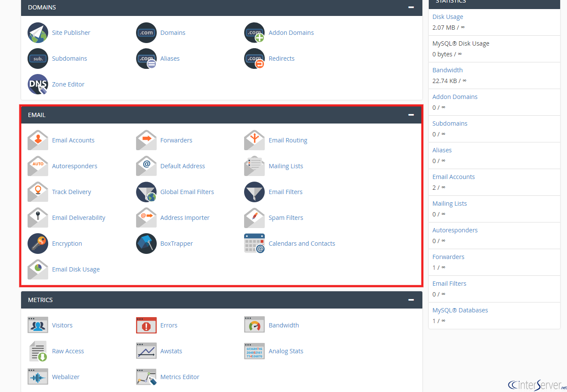Open the Metrics Editor text link
This screenshot has width=567, height=392.
[180, 377]
